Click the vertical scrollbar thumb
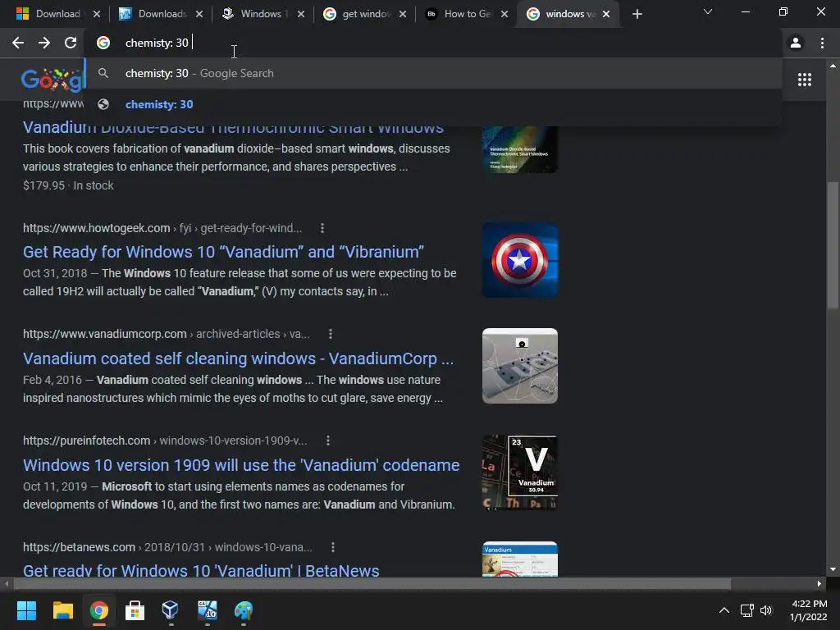Image resolution: width=840 pixels, height=630 pixels. pyautogui.click(x=833, y=245)
